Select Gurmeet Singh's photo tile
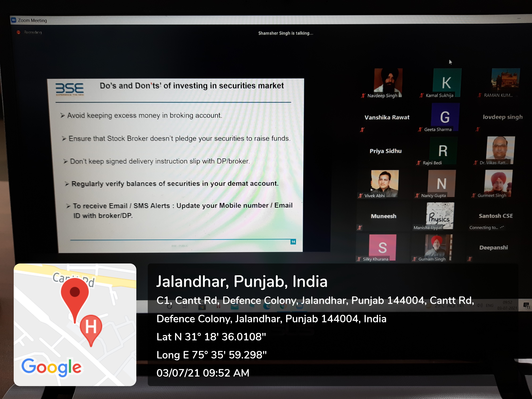 click(498, 184)
